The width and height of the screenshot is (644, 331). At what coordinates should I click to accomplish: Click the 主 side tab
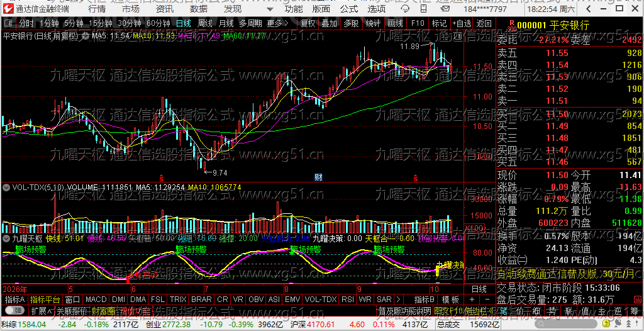[x=602, y=310]
